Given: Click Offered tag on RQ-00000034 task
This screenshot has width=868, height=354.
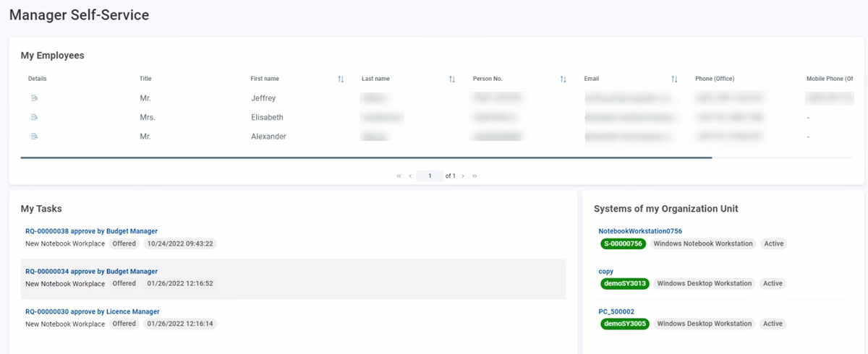Looking at the screenshot, I should 124,283.
